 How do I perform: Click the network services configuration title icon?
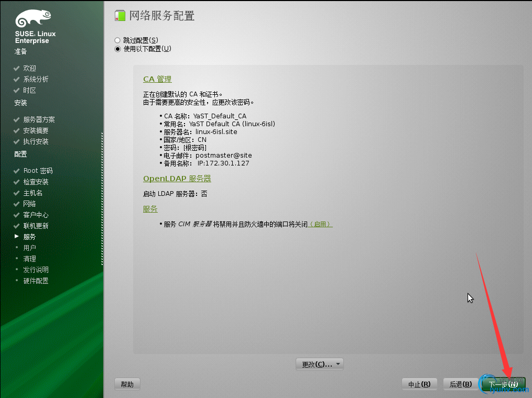[x=120, y=16]
